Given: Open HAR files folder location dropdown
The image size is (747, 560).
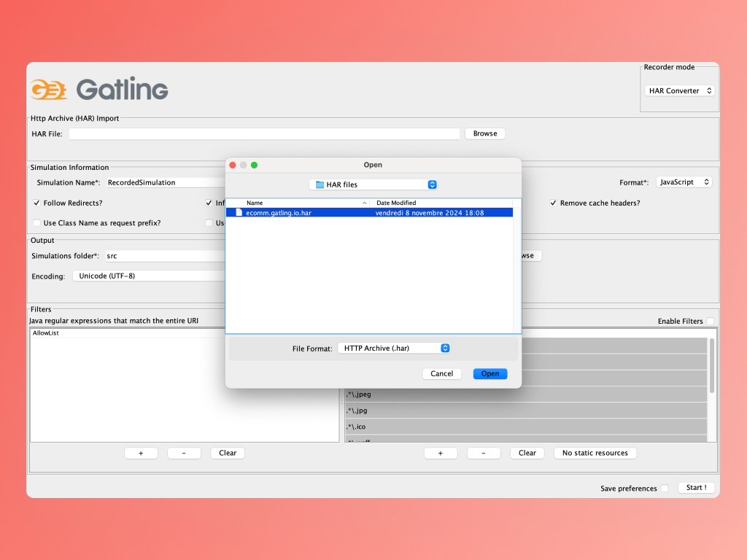Looking at the screenshot, I should (x=373, y=184).
